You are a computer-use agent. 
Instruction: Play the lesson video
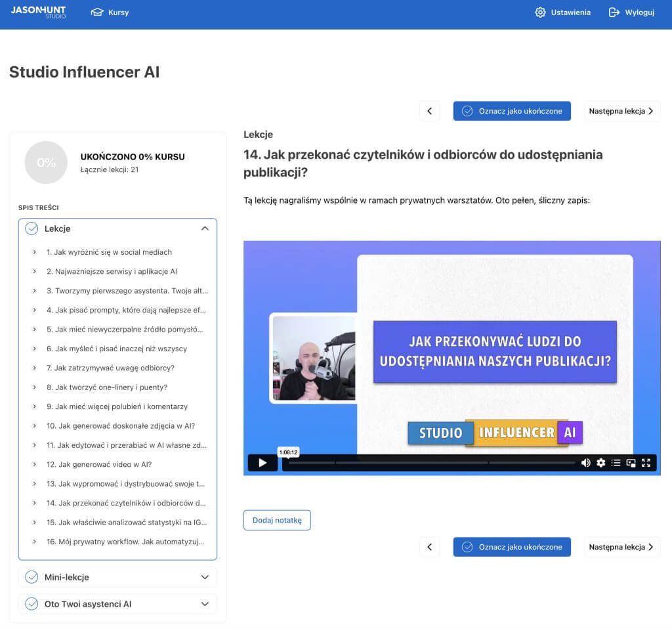pyautogui.click(x=262, y=463)
